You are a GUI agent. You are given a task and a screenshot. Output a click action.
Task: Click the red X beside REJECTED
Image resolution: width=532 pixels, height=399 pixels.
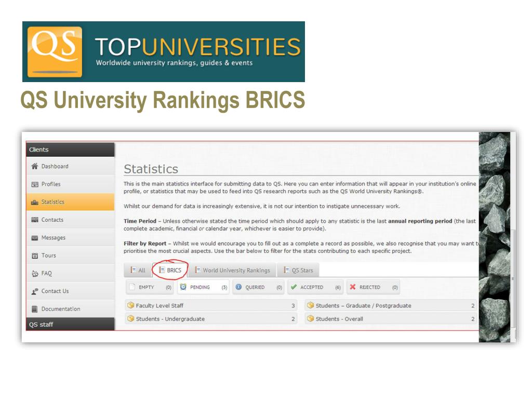pos(353,287)
